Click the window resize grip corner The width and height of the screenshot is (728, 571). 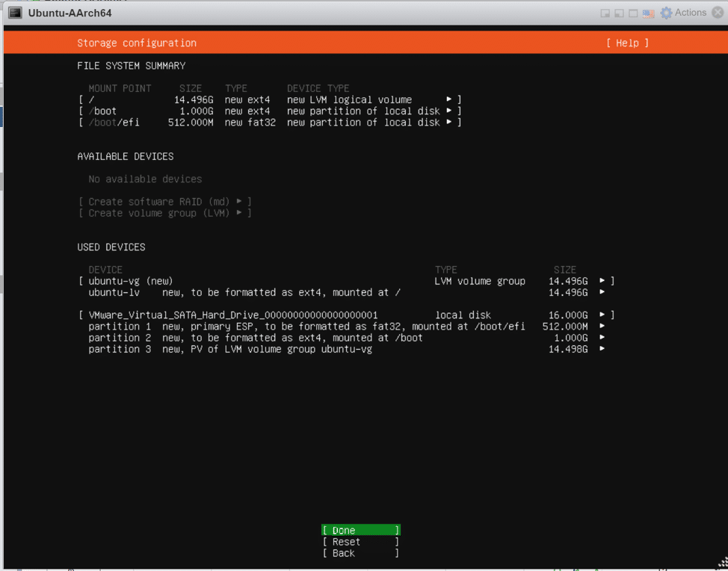tap(723, 564)
